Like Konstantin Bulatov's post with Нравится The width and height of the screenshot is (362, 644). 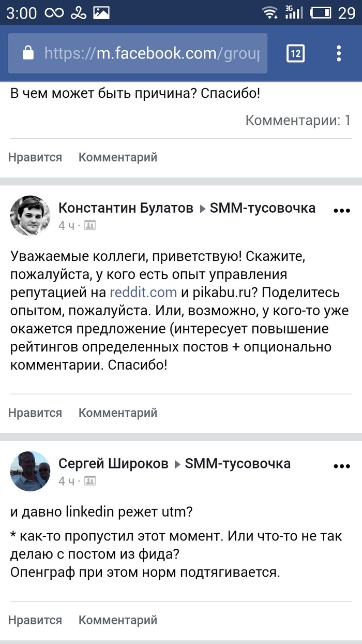34,413
